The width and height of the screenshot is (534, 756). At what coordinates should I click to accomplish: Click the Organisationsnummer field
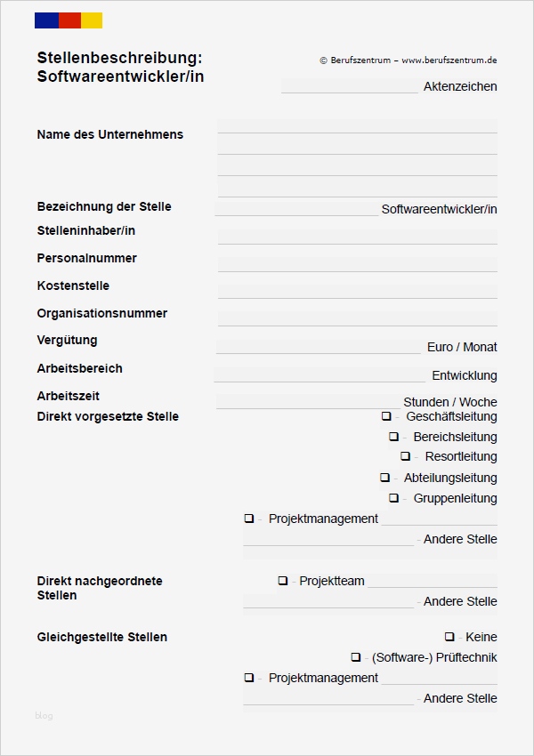click(x=357, y=318)
